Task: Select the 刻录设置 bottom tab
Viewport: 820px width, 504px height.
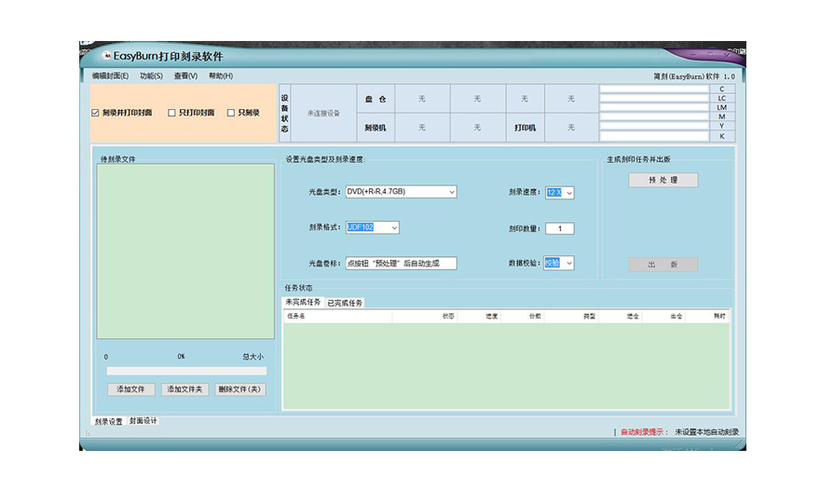Action: pos(108,421)
